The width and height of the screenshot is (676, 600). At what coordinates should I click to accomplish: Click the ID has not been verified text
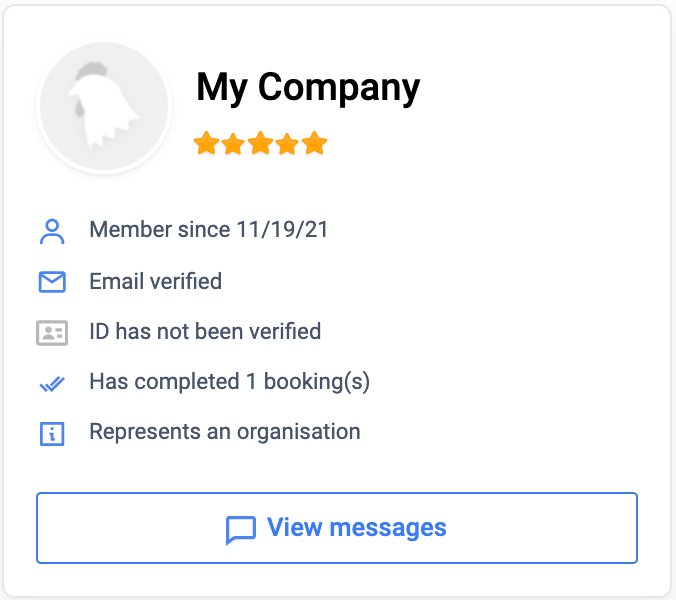click(x=205, y=331)
